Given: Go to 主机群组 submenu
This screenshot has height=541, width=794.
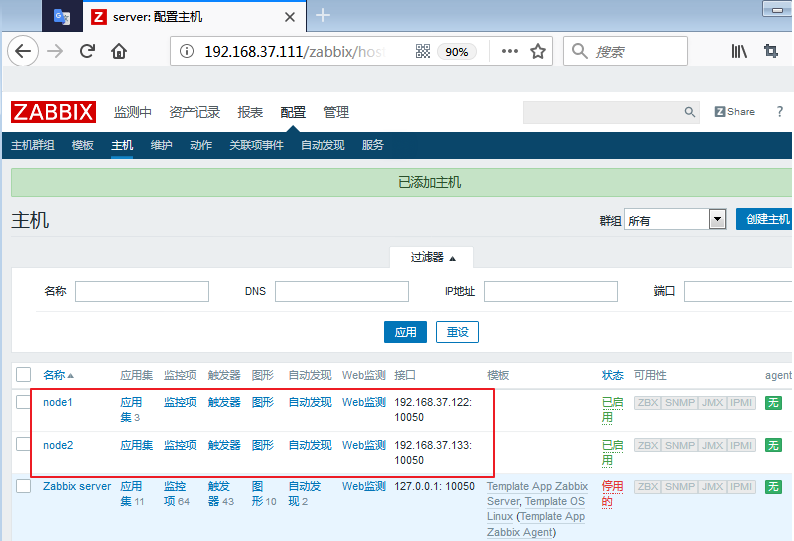Looking at the screenshot, I should pyautogui.click(x=33, y=145).
